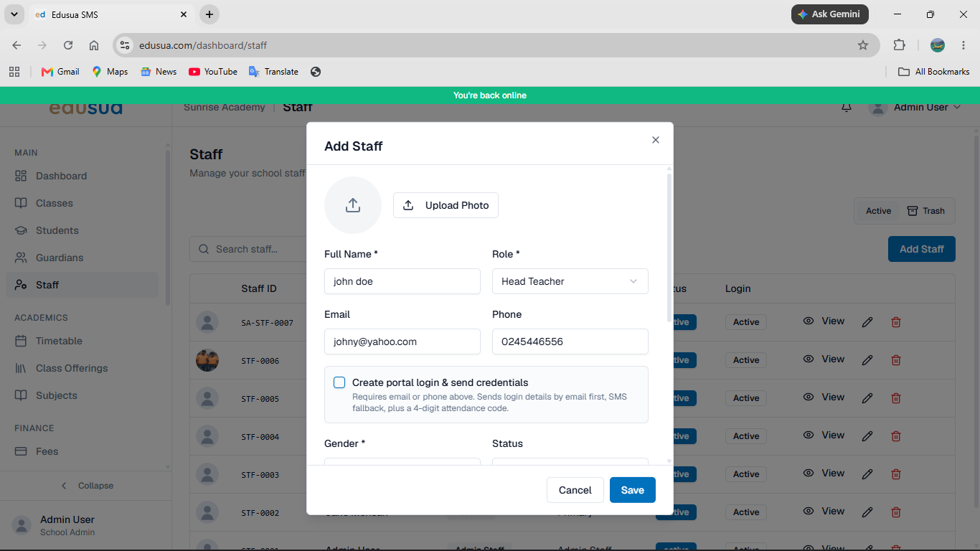Open the tab search dropdown arrow
Screen dimensions: 980x551
click(14, 14)
